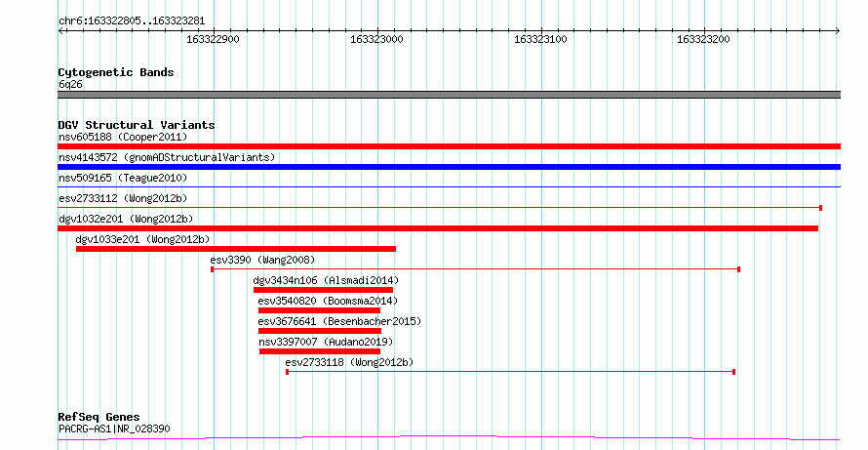Open PACRG-AS1|NR_028390 gene label
Viewport: 868px width, 450px height.
(114, 429)
